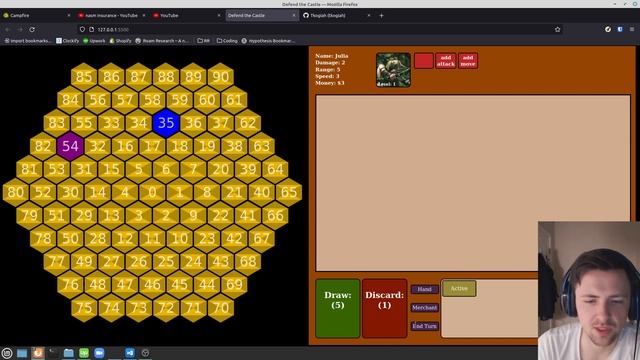Switch to the Campfire tab

pyautogui.click(x=37, y=16)
